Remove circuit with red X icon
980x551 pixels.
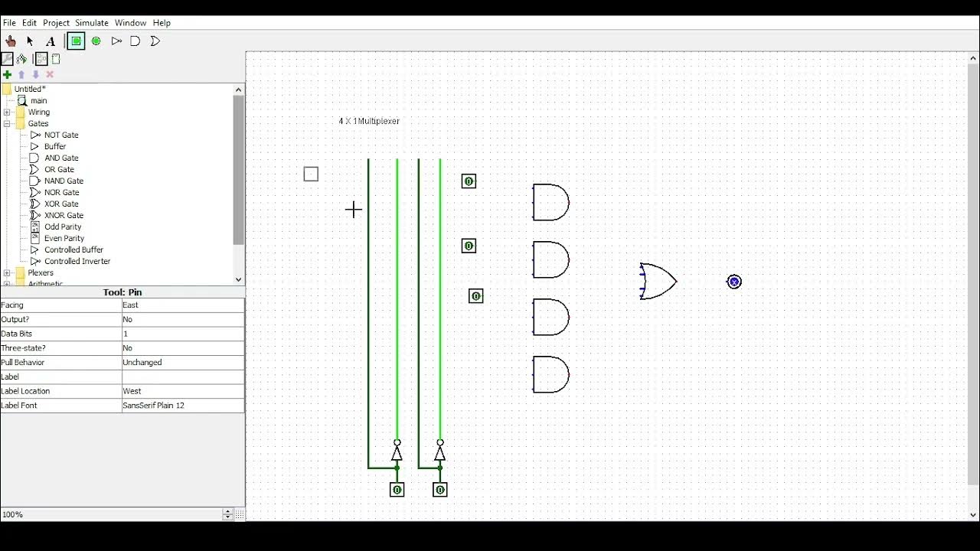coord(50,74)
